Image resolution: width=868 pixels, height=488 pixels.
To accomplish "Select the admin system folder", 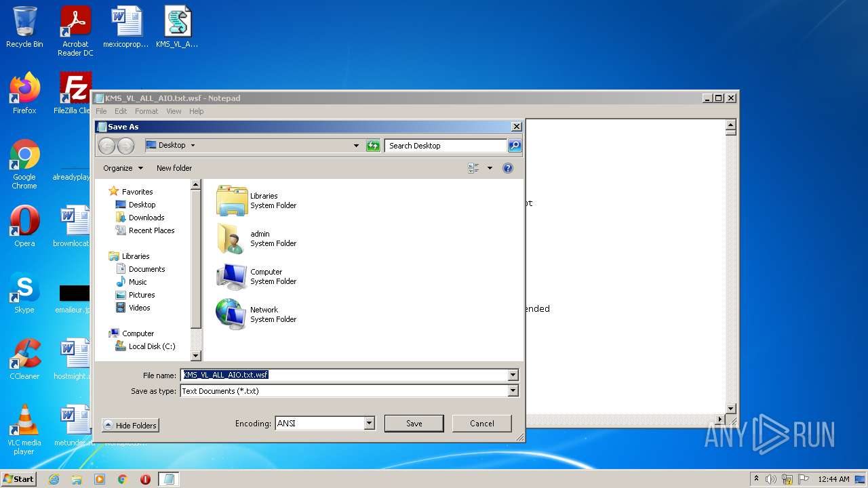I will (x=258, y=239).
